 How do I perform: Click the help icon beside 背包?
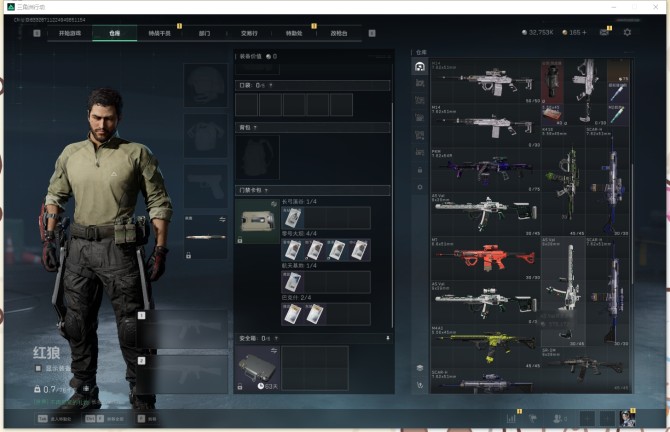pos(255,127)
